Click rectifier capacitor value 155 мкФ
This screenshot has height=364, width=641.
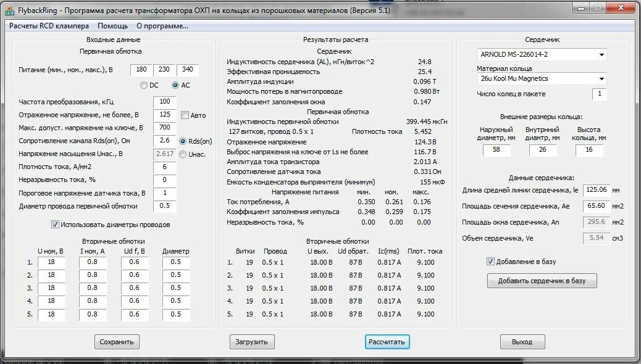[x=432, y=182]
